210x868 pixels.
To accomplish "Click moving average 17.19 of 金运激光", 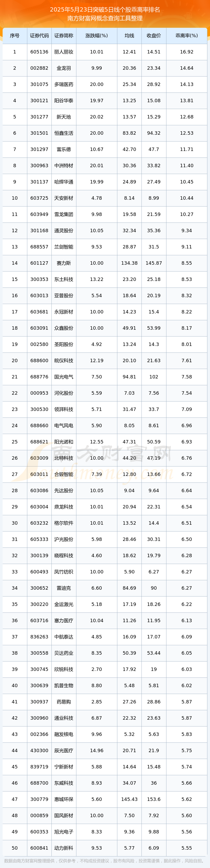I will point(129,605).
